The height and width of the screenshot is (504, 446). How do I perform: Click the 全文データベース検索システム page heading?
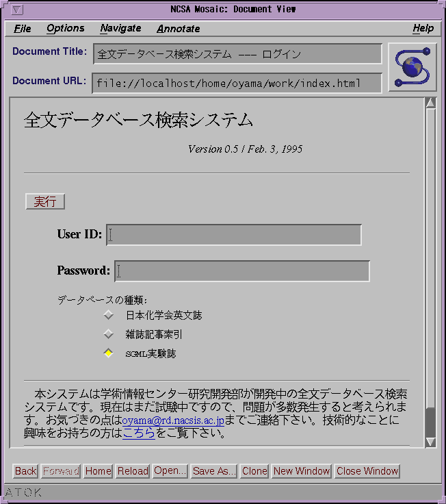138,121
